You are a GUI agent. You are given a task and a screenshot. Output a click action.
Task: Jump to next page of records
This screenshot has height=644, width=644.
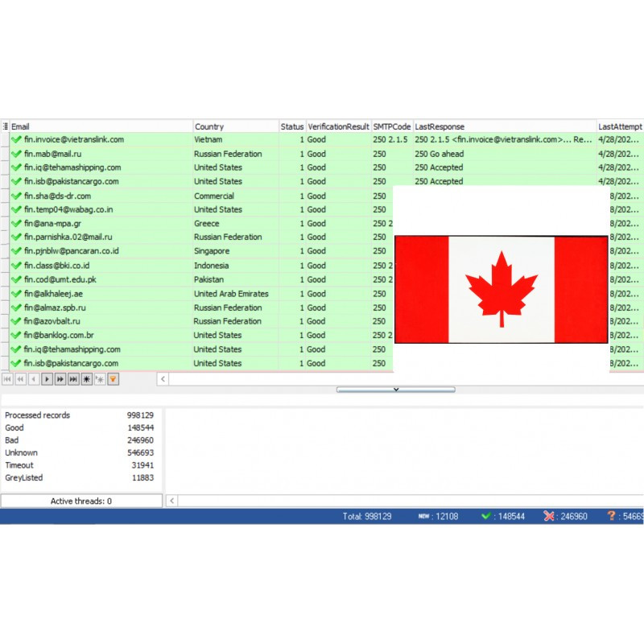[60, 378]
